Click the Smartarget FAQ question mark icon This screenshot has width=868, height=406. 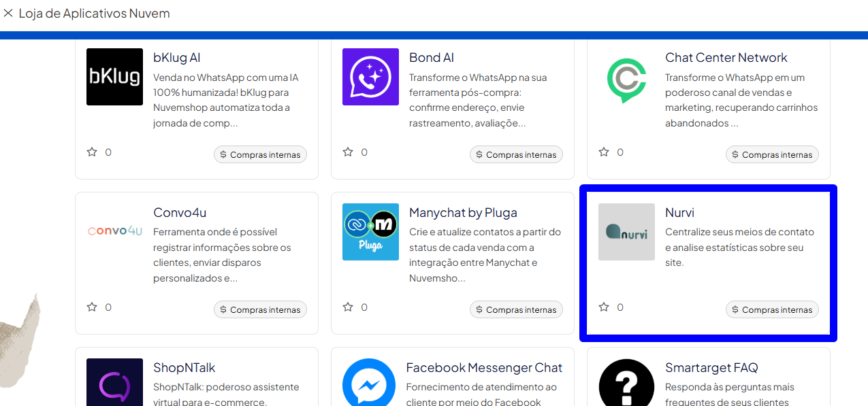tap(626, 383)
